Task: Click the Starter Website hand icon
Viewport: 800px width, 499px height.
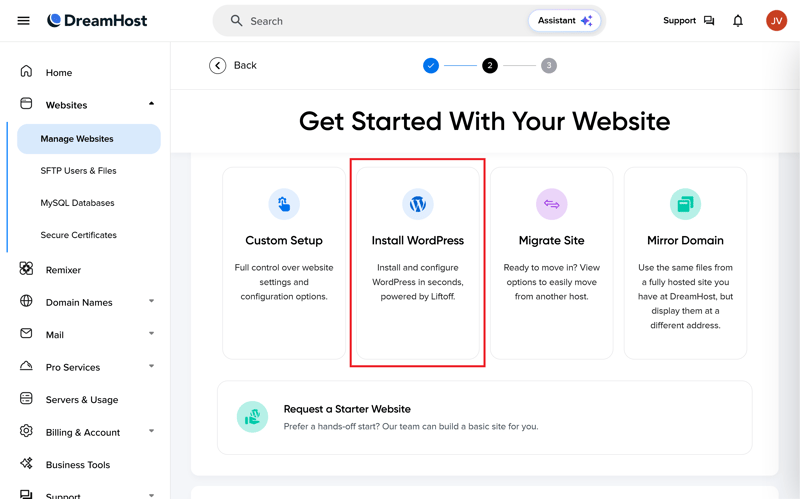Action: (x=253, y=417)
